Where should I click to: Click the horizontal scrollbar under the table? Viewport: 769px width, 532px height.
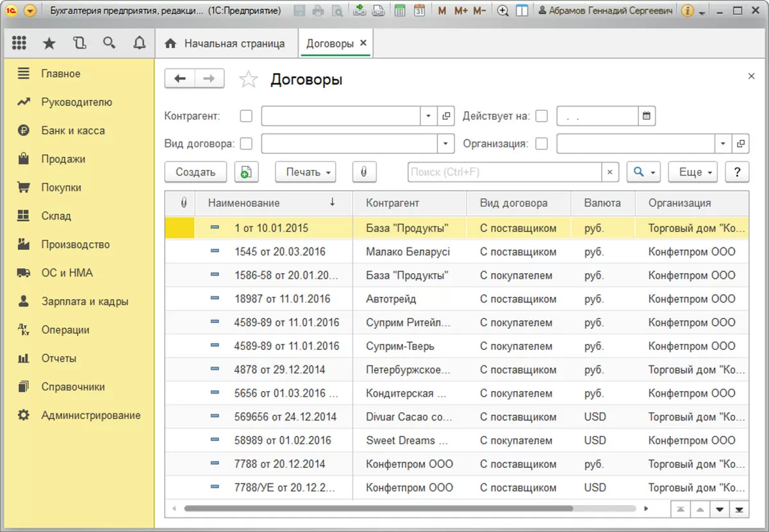(x=378, y=509)
